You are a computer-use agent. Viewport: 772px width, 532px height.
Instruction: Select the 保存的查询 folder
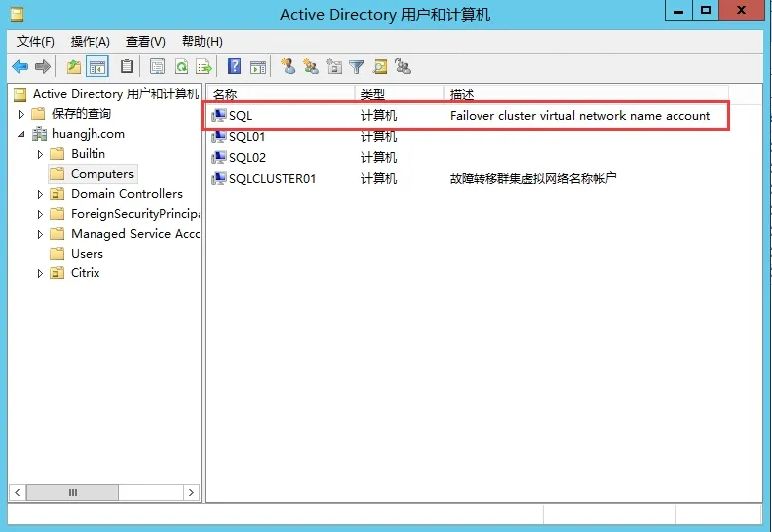(82, 114)
